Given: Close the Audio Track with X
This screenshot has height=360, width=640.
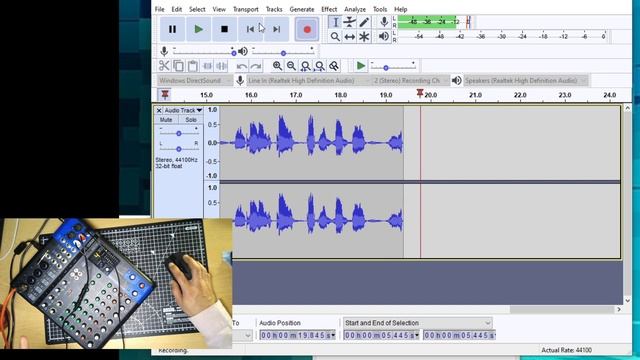Looking at the screenshot, I should [x=159, y=110].
